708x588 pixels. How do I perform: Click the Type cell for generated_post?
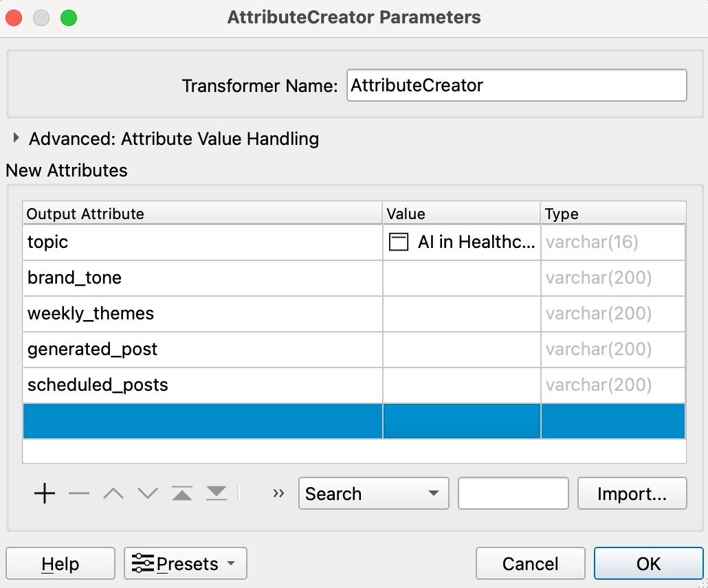point(612,349)
